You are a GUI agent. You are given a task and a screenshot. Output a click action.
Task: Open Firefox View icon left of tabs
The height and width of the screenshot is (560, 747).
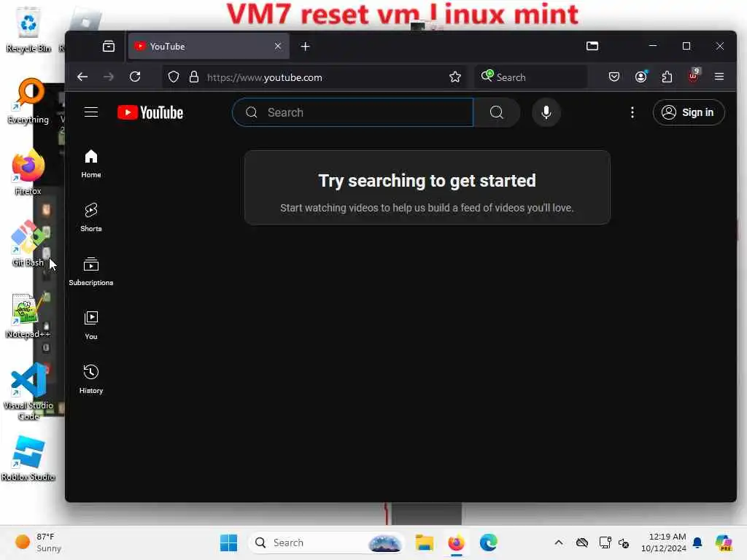[x=109, y=46]
